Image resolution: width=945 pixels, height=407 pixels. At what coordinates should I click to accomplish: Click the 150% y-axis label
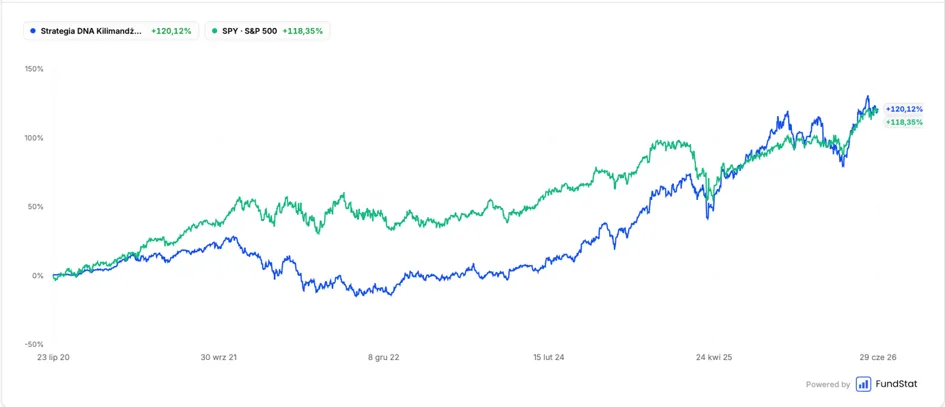pyautogui.click(x=34, y=69)
